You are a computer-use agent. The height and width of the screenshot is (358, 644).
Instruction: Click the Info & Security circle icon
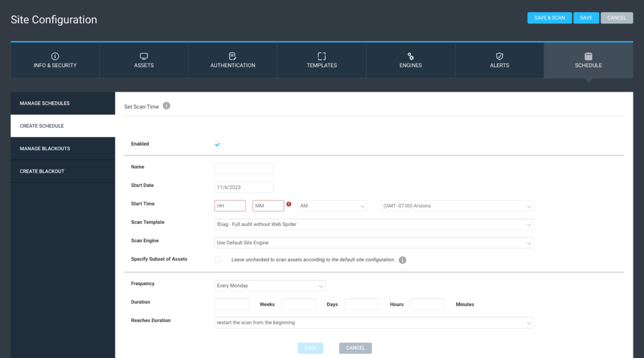[55, 56]
